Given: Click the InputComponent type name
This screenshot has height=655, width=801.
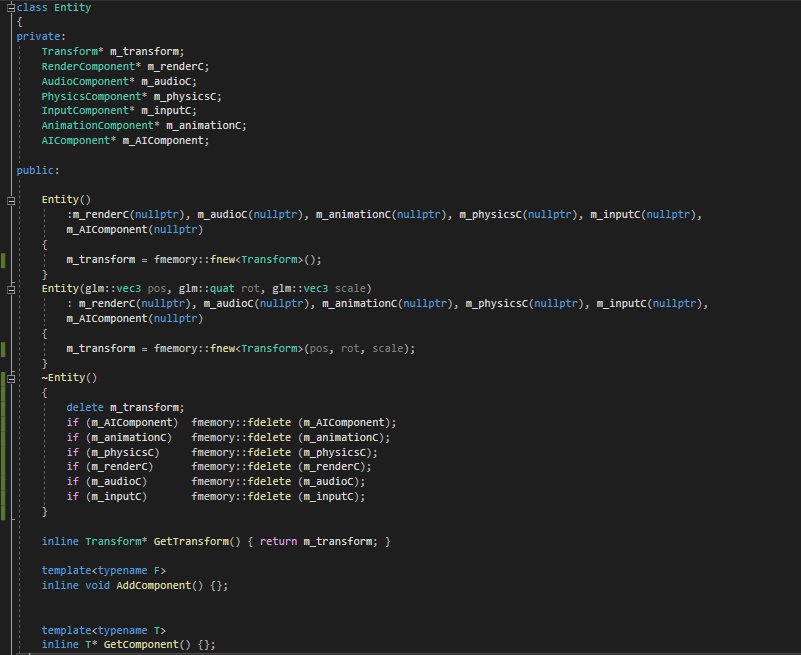Looking at the screenshot, I should click(x=85, y=110).
